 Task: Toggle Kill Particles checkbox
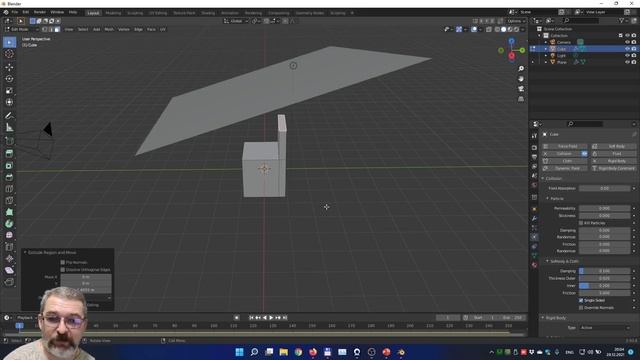pos(581,223)
